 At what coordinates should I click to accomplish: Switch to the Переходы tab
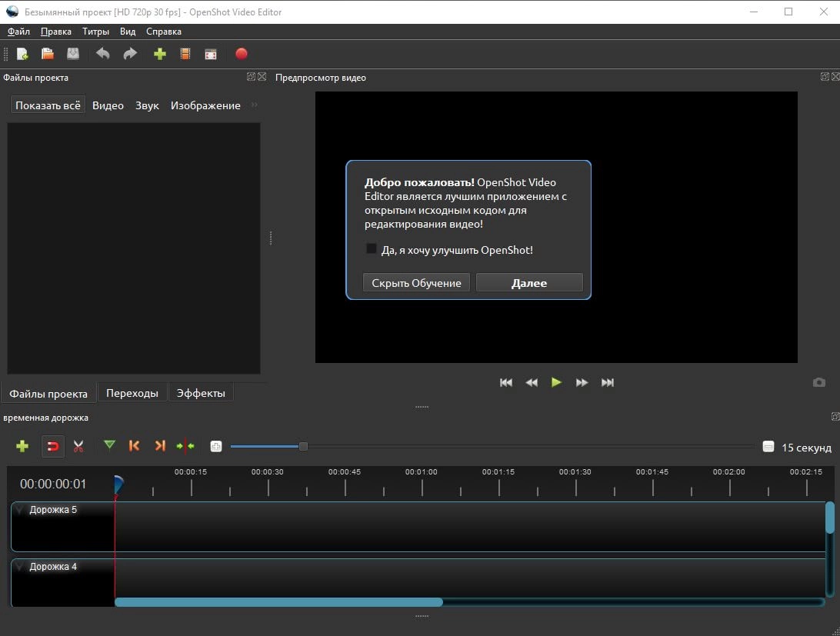[x=132, y=393]
